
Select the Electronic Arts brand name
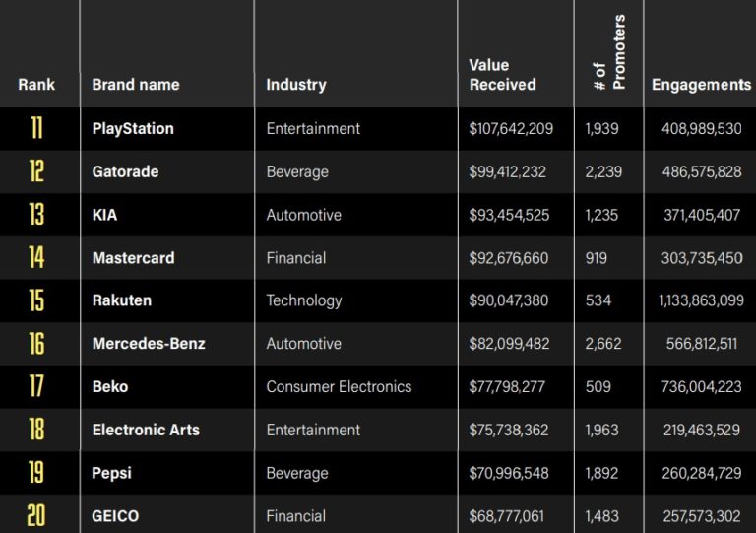tap(146, 430)
